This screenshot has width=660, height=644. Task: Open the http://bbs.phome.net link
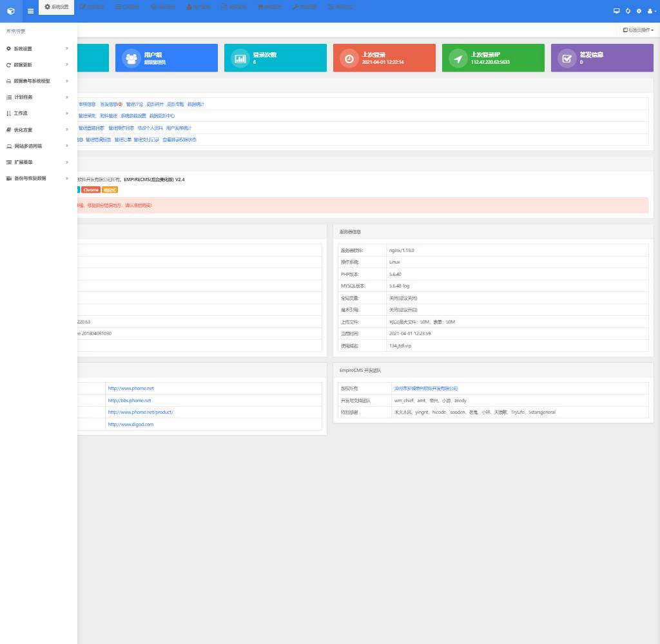point(130,400)
